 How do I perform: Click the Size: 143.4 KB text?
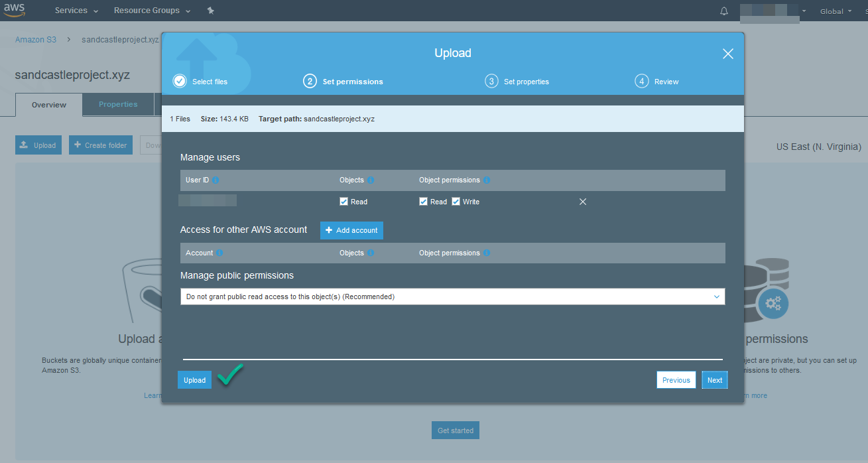coord(225,119)
